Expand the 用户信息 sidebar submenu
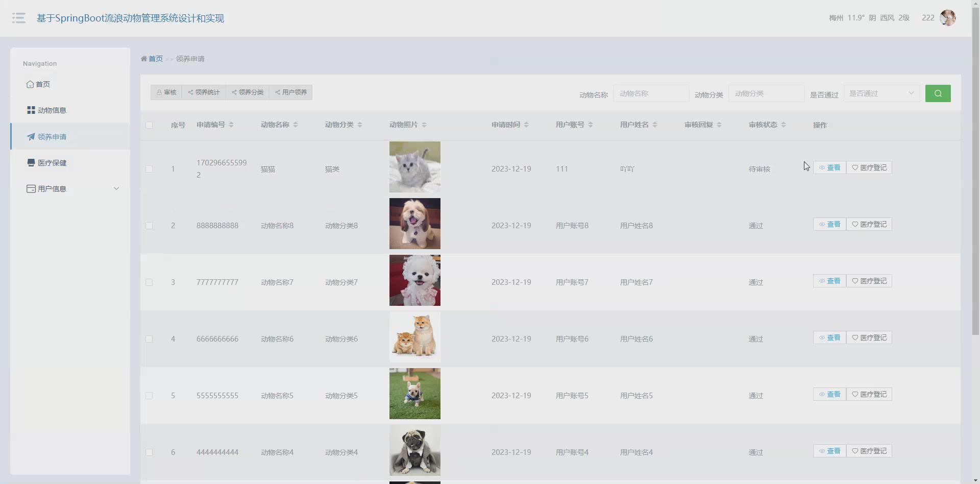The image size is (980, 484). click(x=70, y=189)
